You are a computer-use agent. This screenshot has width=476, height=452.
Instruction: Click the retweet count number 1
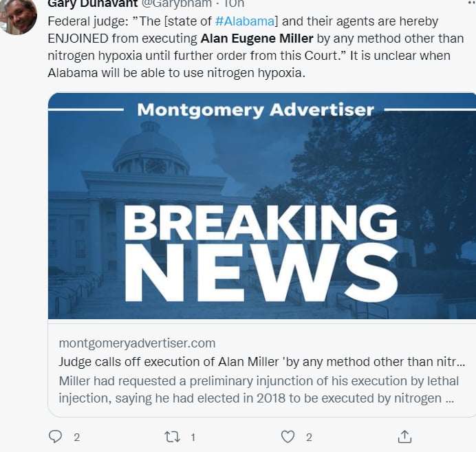tap(193, 438)
